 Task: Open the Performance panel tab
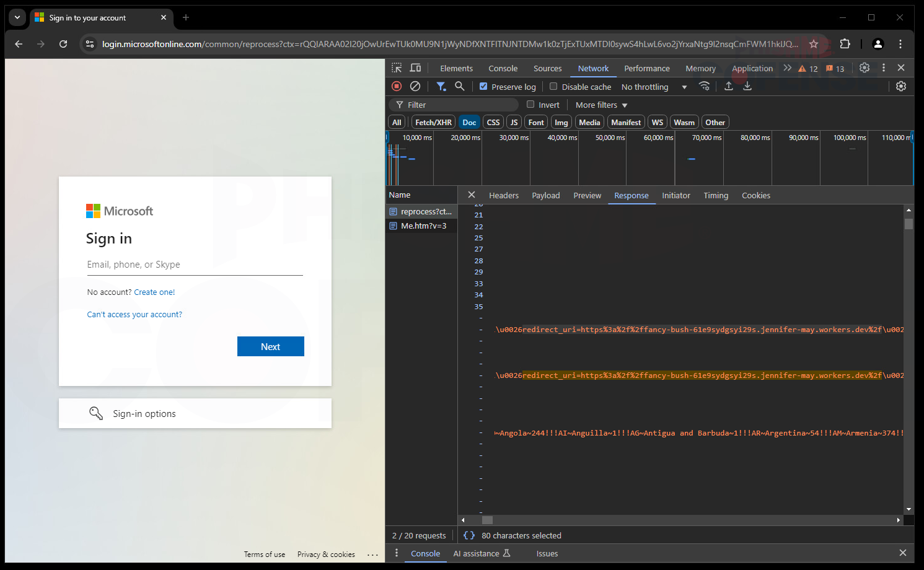(646, 68)
